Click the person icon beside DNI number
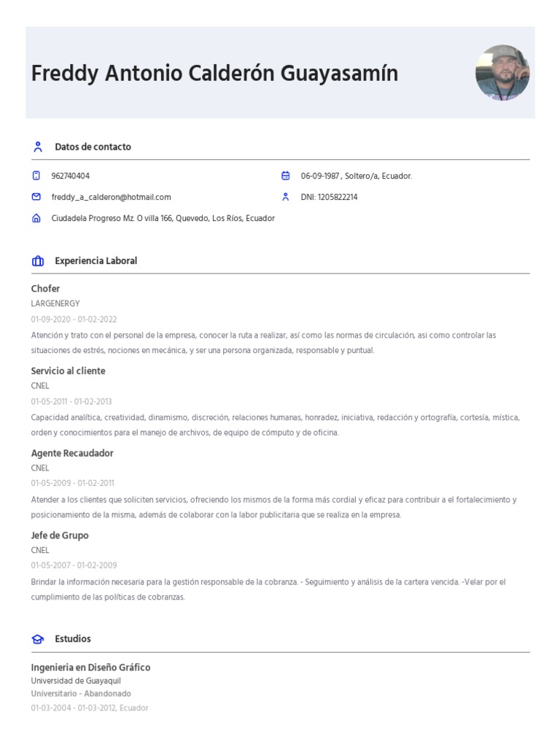Viewport: 560px width, 747px height. [286, 197]
